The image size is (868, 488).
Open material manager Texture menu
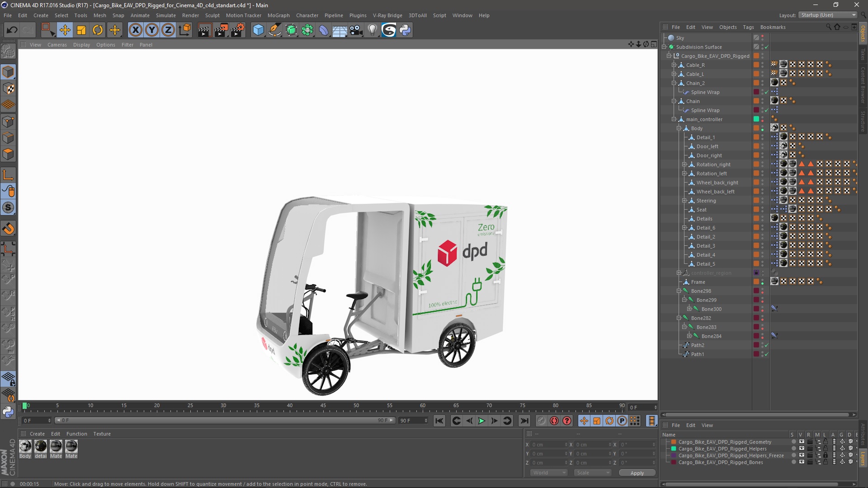(x=102, y=434)
